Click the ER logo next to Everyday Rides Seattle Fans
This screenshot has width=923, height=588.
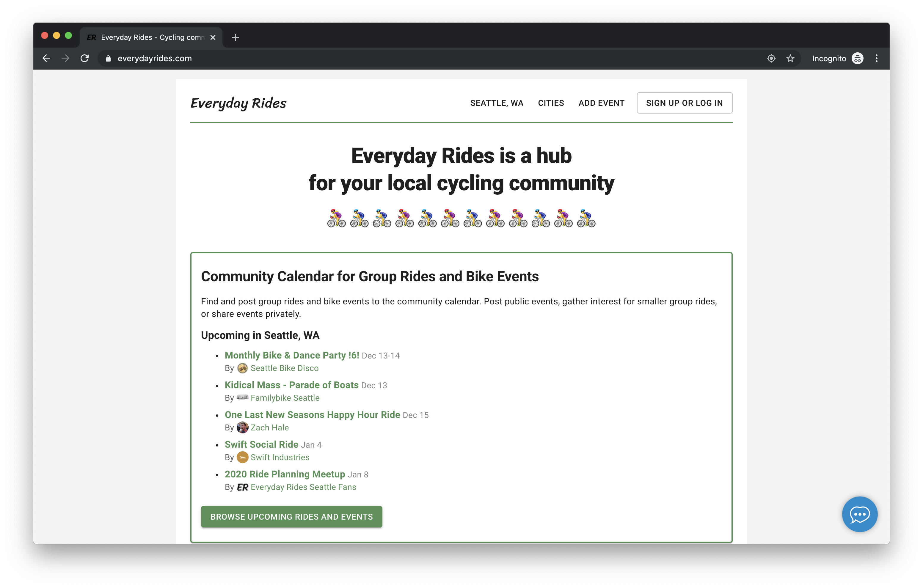(x=242, y=487)
